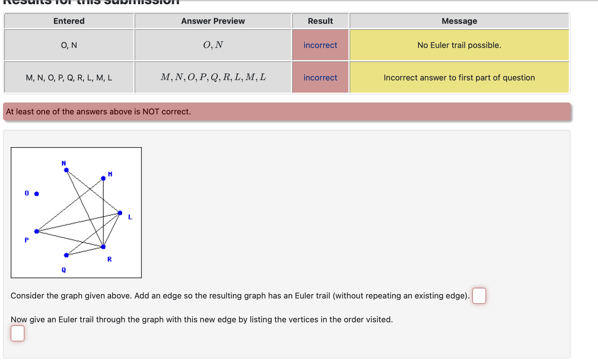Click the rendered preview 'M, N, O, P, Q, R, L, M, L'
Screen dimensions: 598x364
pyautogui.click(x=213, y=77)
